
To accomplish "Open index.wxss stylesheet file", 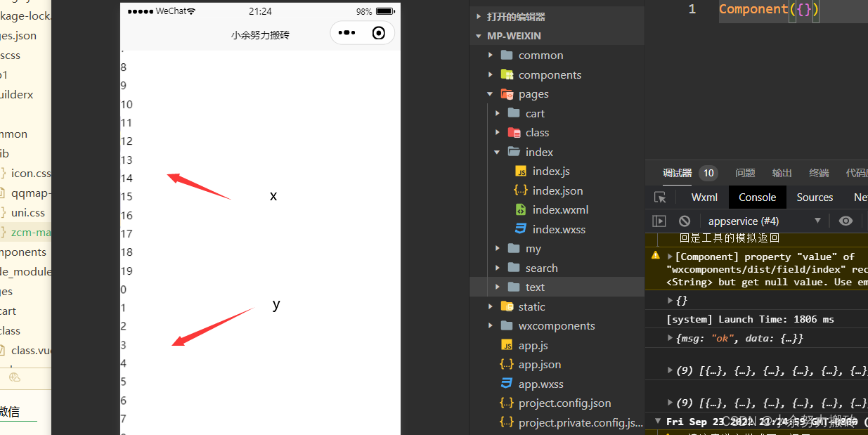I will (559, 228).
